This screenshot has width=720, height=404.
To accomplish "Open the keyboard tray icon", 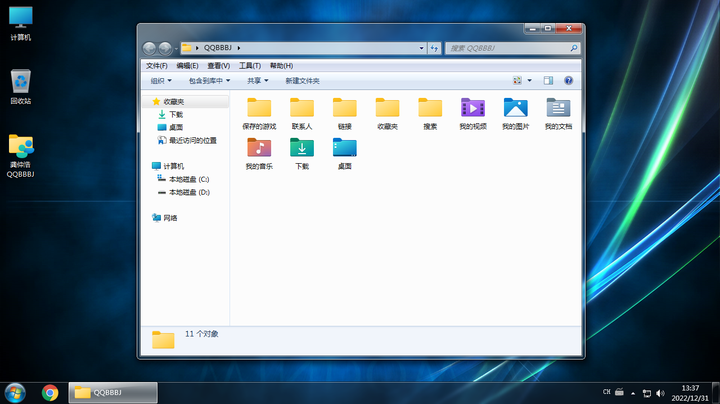I will tap(619, 392).
